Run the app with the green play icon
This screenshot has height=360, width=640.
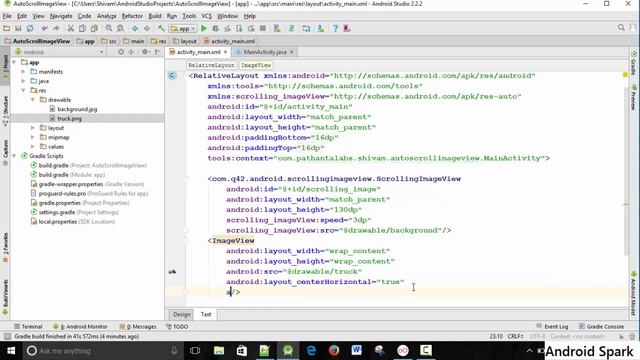[x=204, y=29]
